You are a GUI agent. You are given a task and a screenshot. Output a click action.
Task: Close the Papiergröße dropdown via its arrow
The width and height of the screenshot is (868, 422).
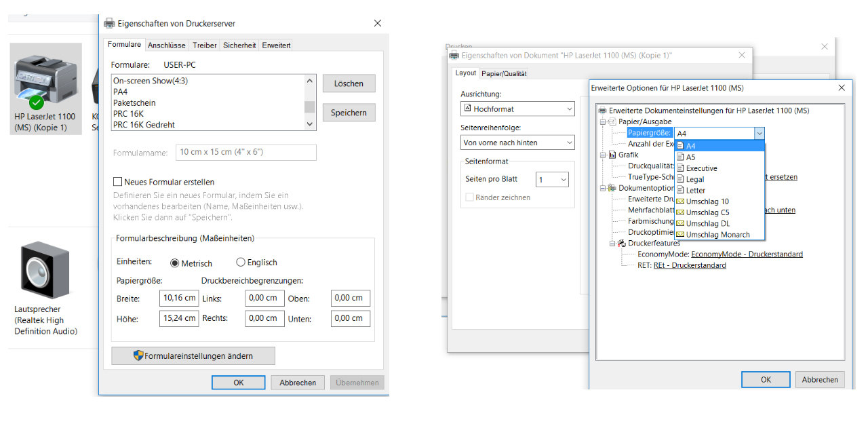(x=759, y=134)
